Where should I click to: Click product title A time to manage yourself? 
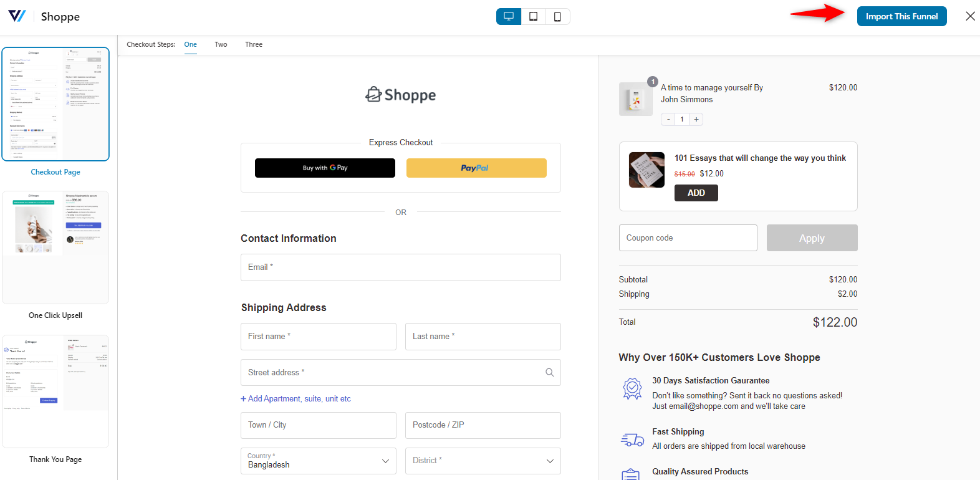pyautogui.click(x=712, y=94)
